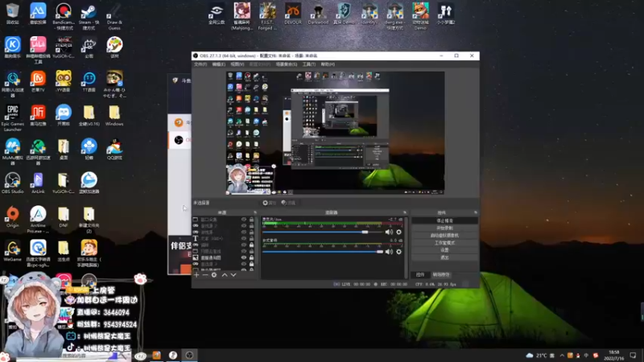Click the OBS preview canvas
This screenshot has height=362, width=644.
(x=335, y=133)
